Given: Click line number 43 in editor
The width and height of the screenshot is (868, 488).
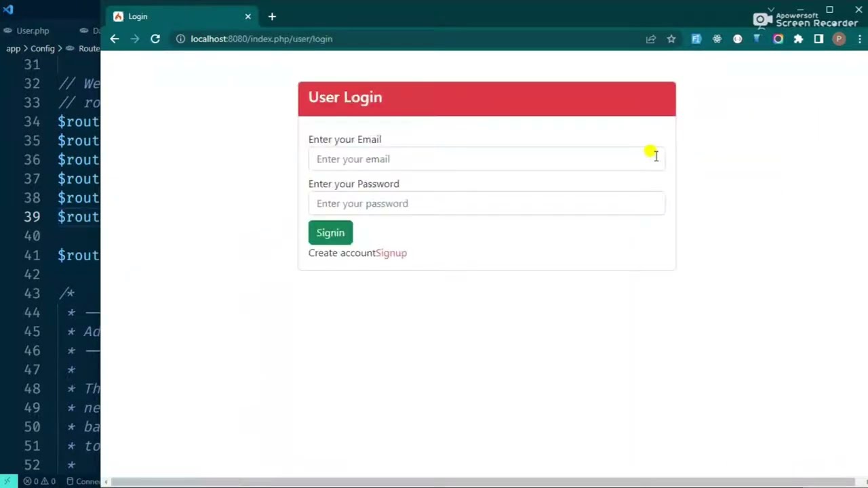Looking at the screenshot, I should pyautogui.click(x=32, y=293).
